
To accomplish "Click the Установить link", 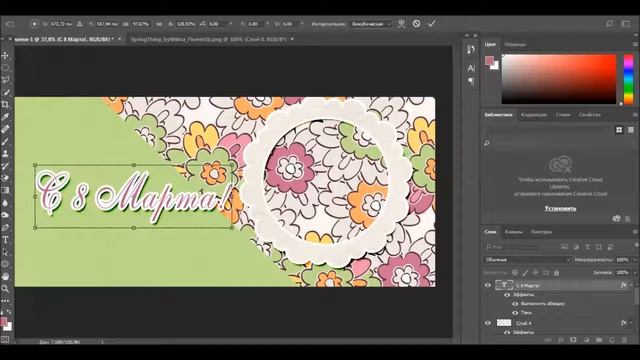I will [x=560, y=208].
